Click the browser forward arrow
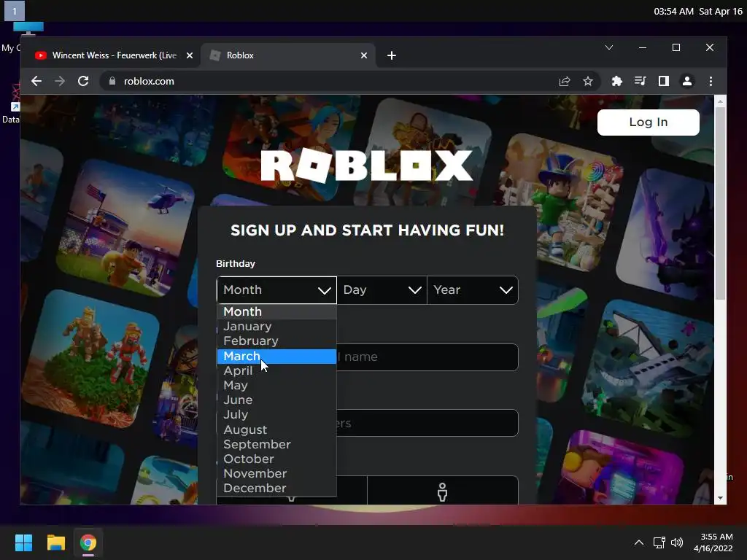 pyautogui.click(x=60, y=81)
